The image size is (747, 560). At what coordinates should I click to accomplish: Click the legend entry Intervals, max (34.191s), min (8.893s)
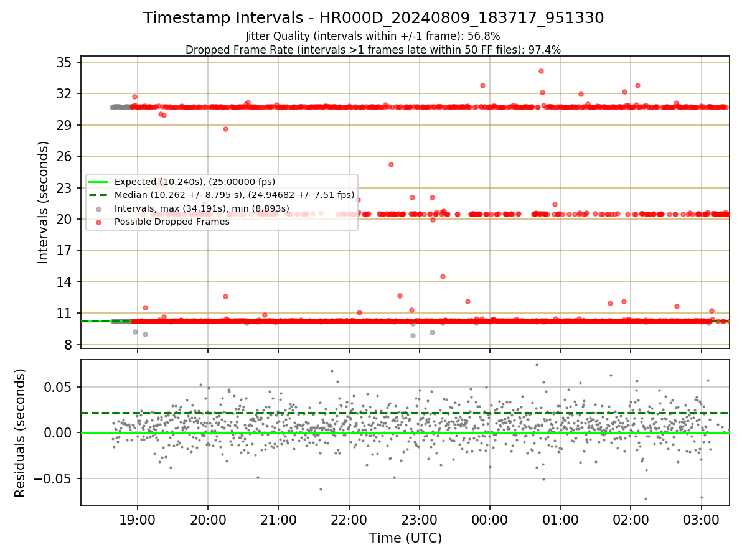coord(202,208)
